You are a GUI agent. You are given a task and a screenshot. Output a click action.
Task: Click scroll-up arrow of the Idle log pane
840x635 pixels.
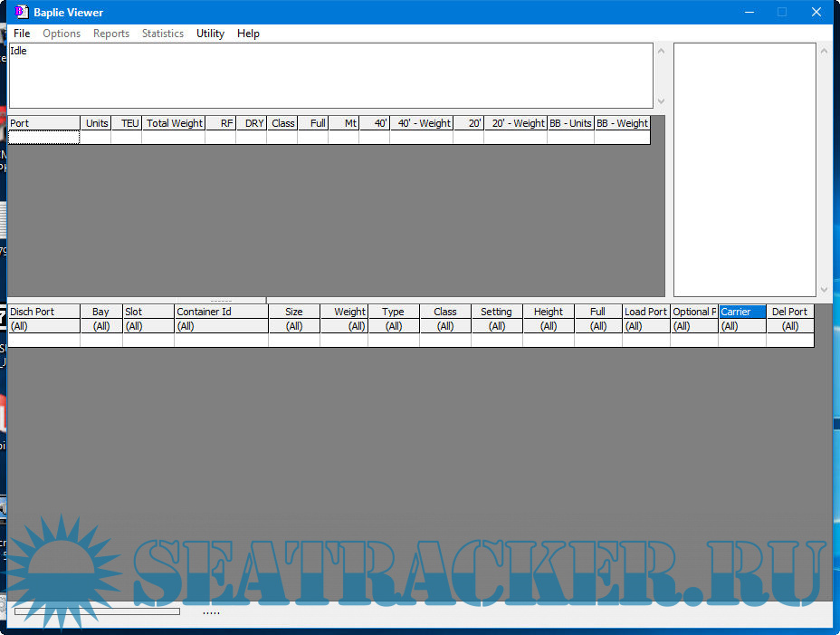pos(661,51)
